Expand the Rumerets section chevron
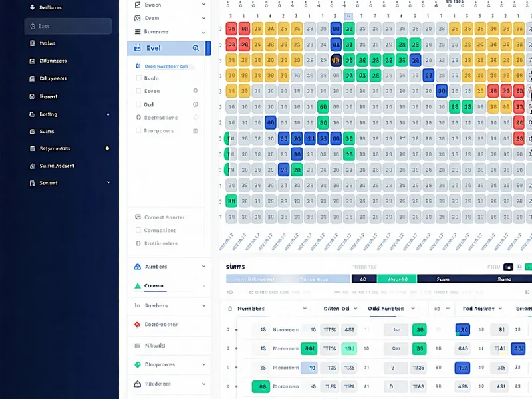The height and width of the screenshot is (399, 532). pyautogui.click(x=204, y=31)
